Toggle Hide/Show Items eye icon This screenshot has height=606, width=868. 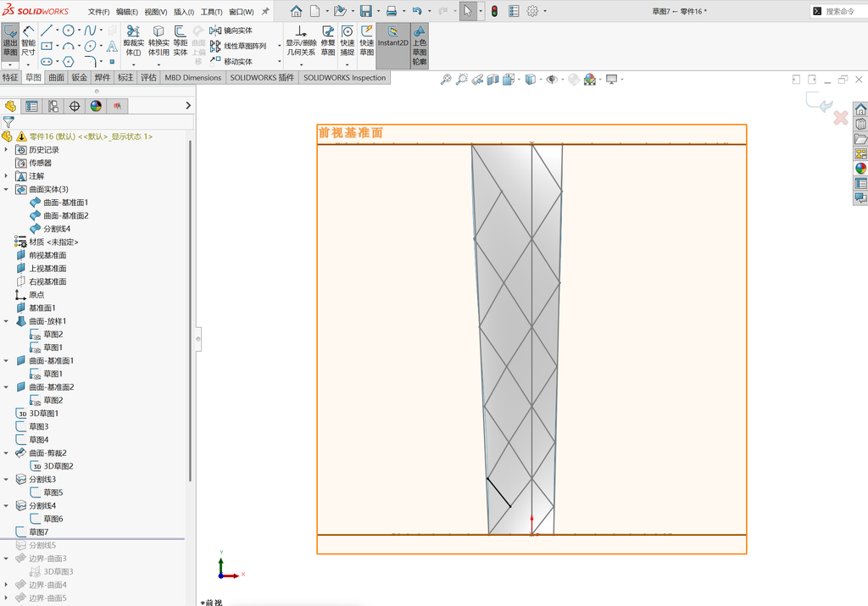(551, 80)
